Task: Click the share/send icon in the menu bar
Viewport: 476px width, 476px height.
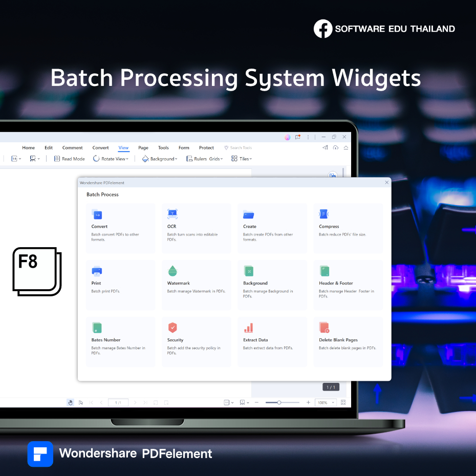Action: 325,147
